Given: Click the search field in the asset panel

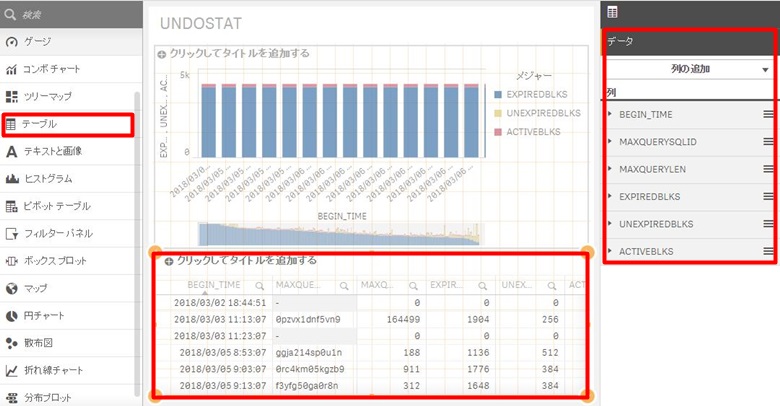Looking at the screenshot, I should 70,12.
